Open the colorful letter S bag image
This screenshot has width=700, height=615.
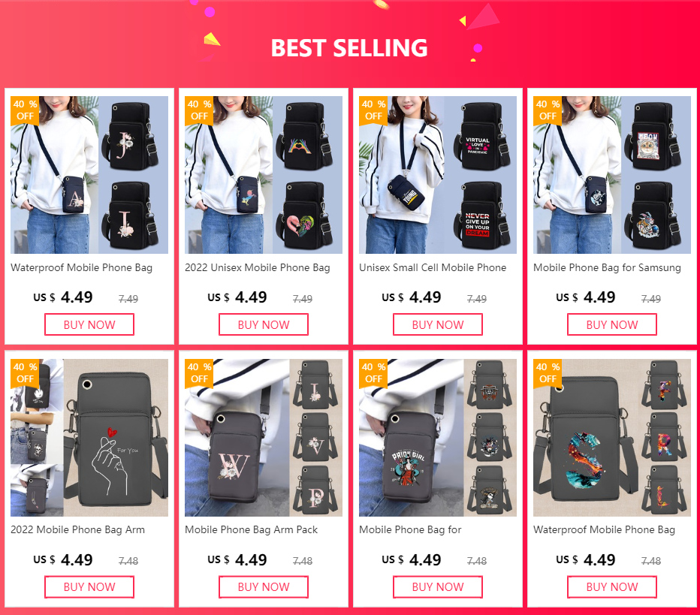pyautogui.click(x=612, y=438)
